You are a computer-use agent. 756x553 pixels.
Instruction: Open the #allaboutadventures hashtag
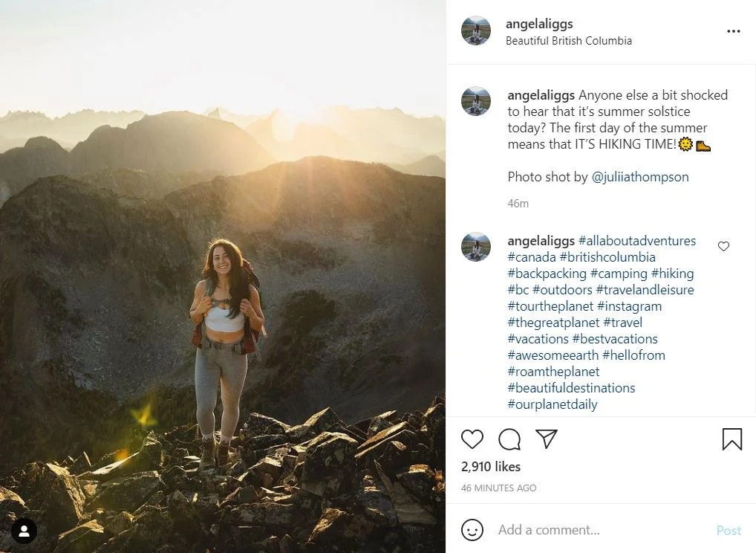click(x=637, y=241)
